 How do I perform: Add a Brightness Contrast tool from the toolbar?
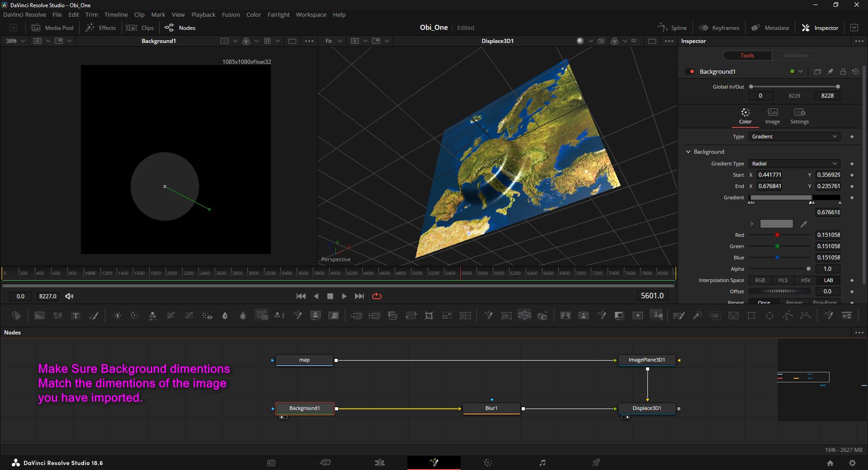pyautogui.click(x=117, y=316)
